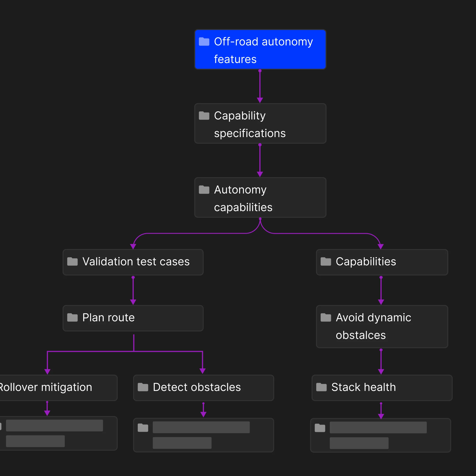The height and width of the screenshot is (476, 476).
Task: Click folder icon on Autonomy capabilities node
Action: tap(204, 190)
